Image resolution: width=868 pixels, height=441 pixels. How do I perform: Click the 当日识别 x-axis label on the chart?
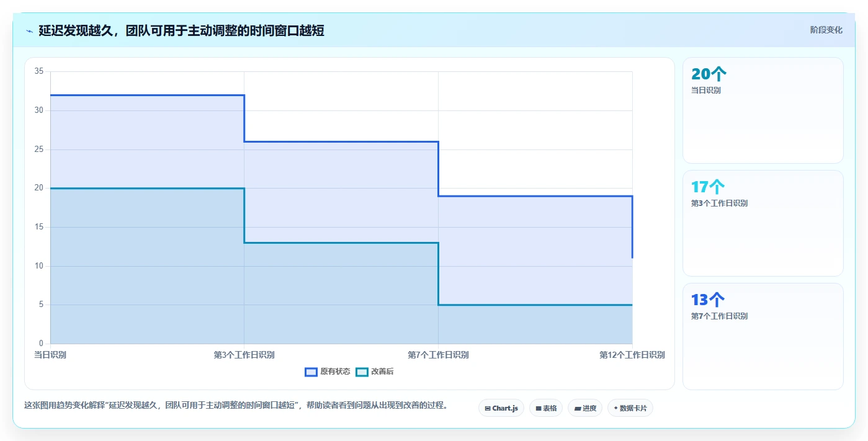click(x=50, y=355)
